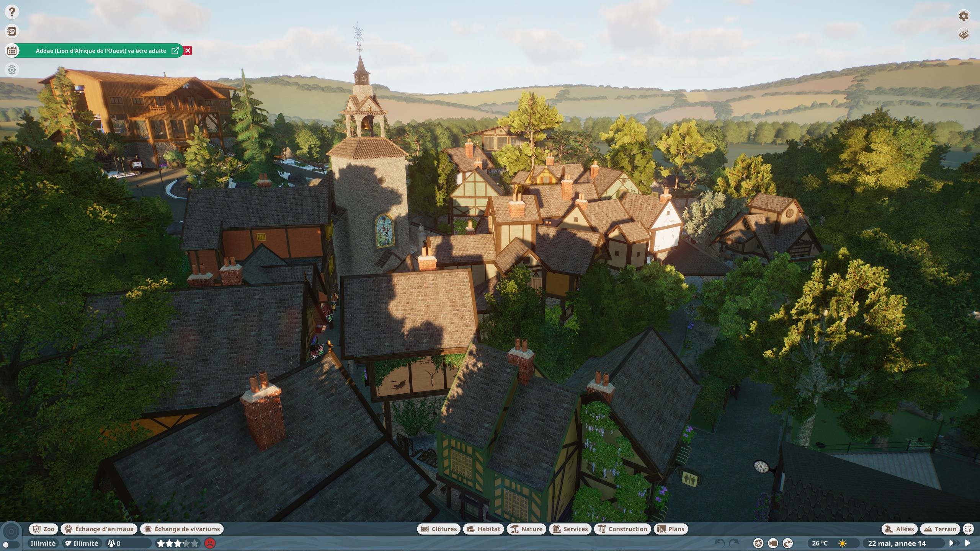The image size is (980, 551).
Task: Open the Nature build tab
Action: 527,529
